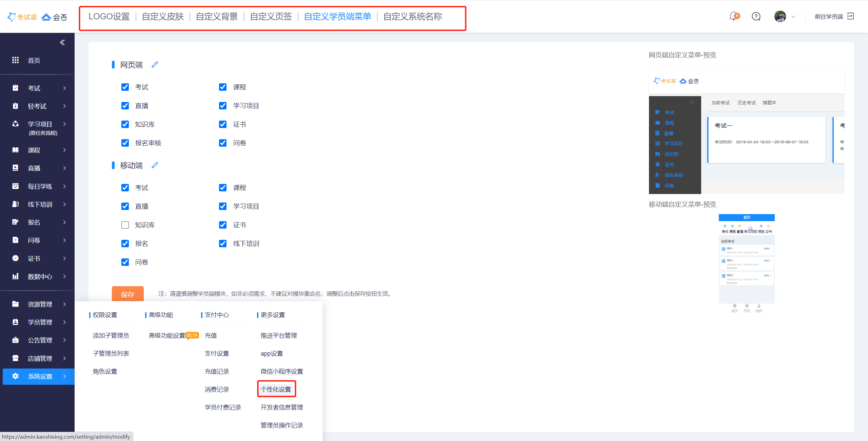Click the orange 保存 button

coord(128,294)
